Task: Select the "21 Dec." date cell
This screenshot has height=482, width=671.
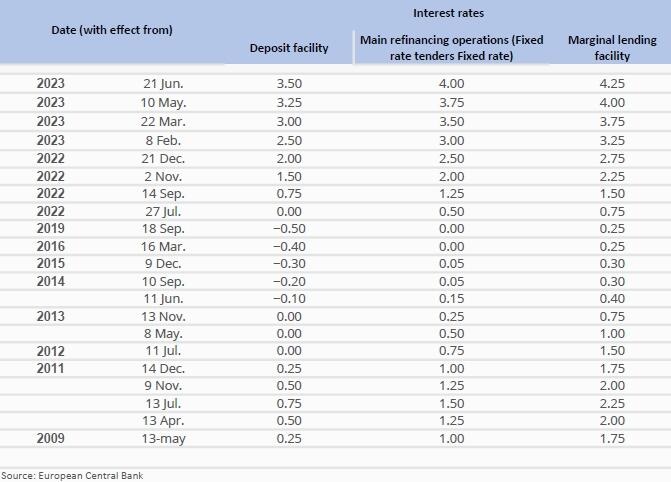Action: tap(164, 157)
